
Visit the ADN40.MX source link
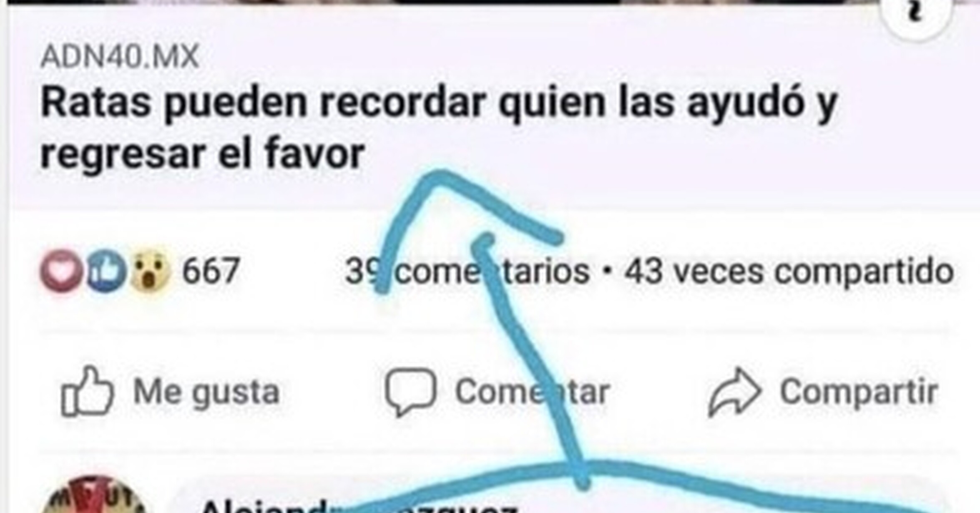coord(120,56)
